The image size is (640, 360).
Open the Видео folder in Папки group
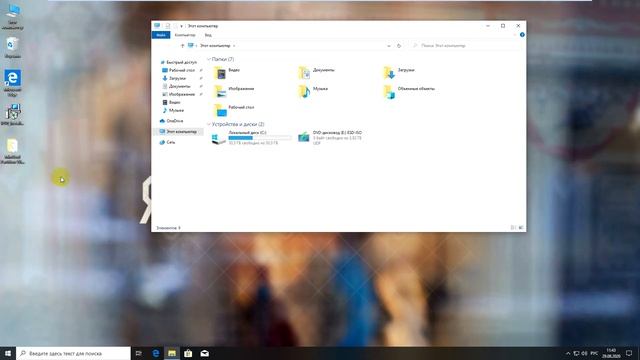click(x=227, y=73)
